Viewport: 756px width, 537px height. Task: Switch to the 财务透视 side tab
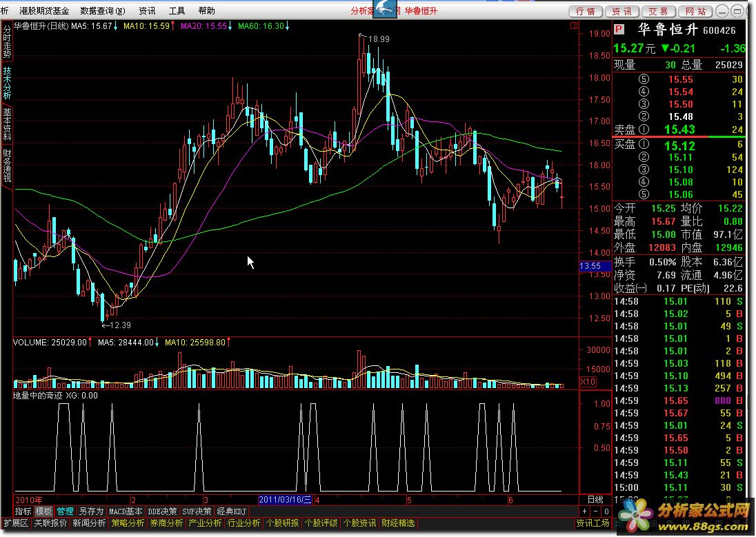7,165
